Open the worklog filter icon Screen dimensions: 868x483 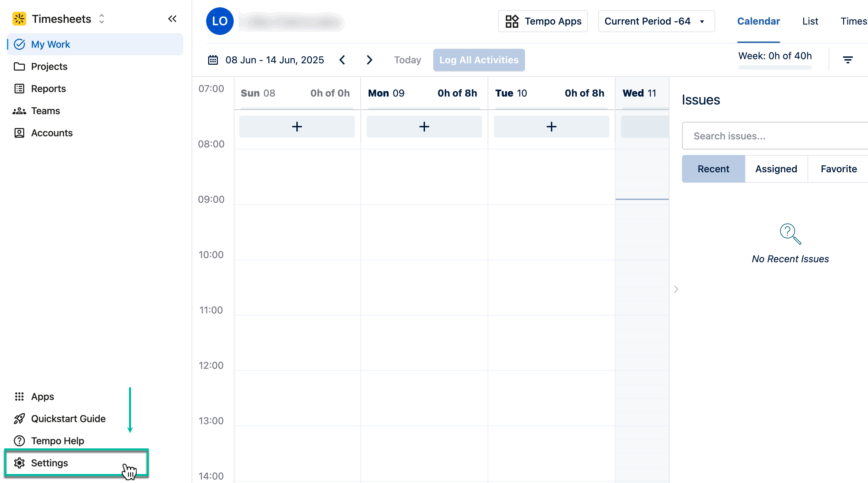pos(848,60)
